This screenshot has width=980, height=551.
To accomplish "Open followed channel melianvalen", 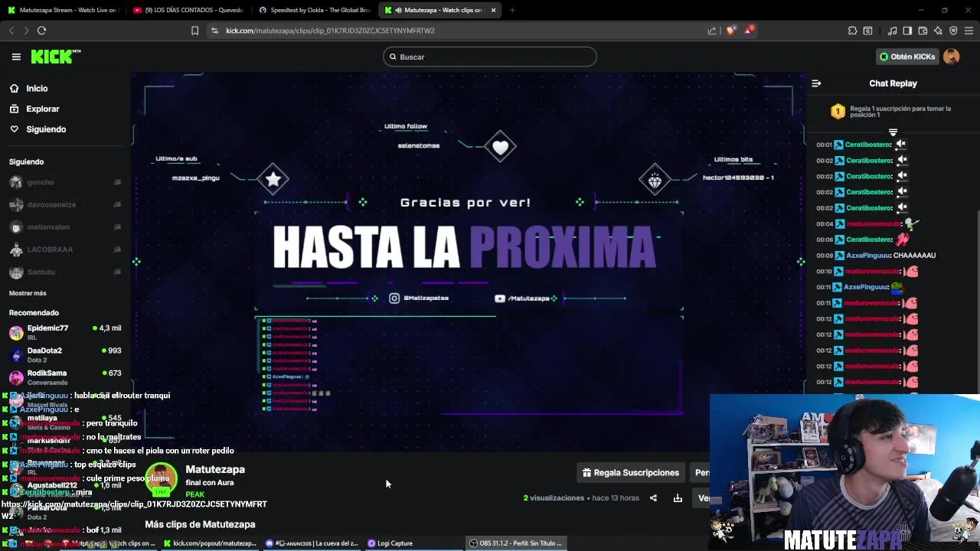I will point(65,227).
